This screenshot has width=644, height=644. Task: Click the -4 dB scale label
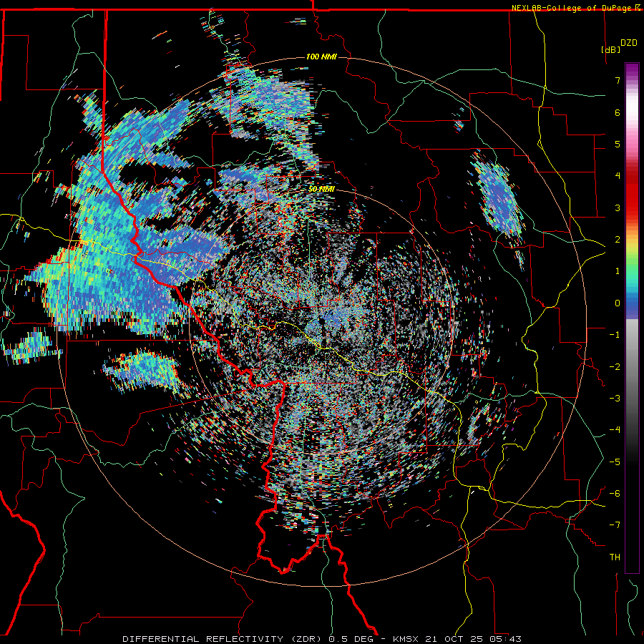615,430
